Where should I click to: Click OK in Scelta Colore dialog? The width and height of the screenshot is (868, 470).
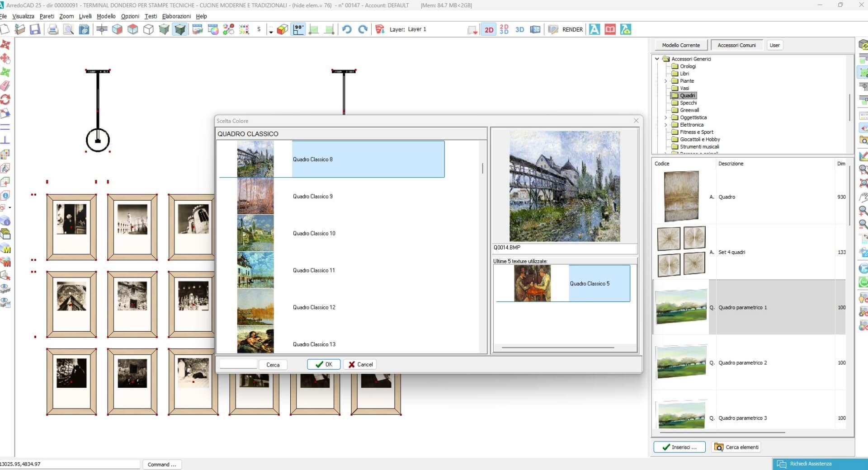(x=324, y=364)
